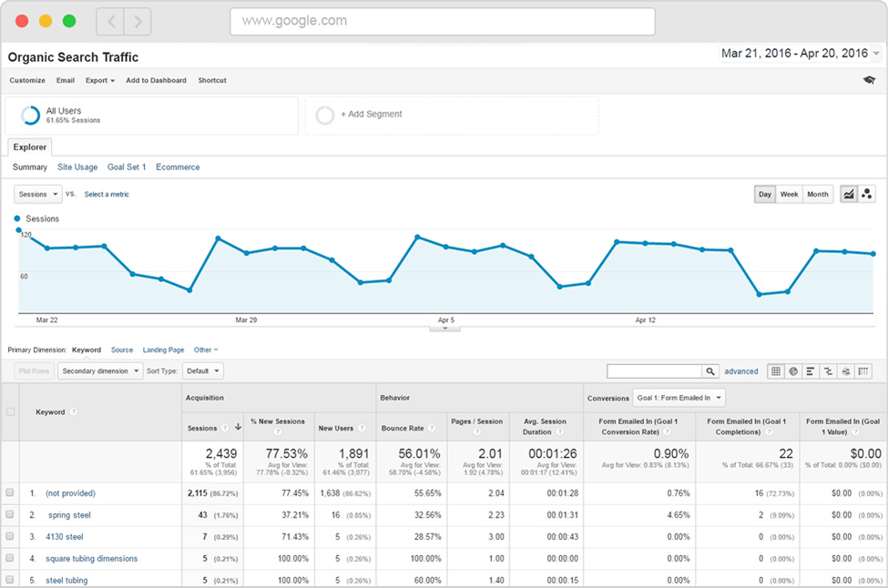Click the table search magnifier button
Screen dimensions: 888x588
(709, 371)
